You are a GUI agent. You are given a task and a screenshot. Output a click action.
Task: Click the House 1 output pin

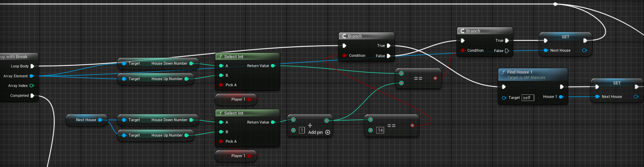click(561, 97)
